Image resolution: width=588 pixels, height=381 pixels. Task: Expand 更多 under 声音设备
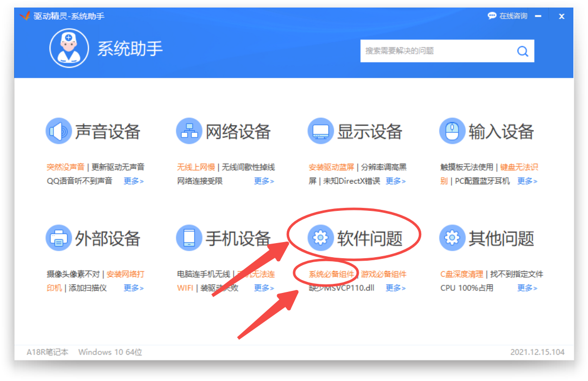point(134,181)
